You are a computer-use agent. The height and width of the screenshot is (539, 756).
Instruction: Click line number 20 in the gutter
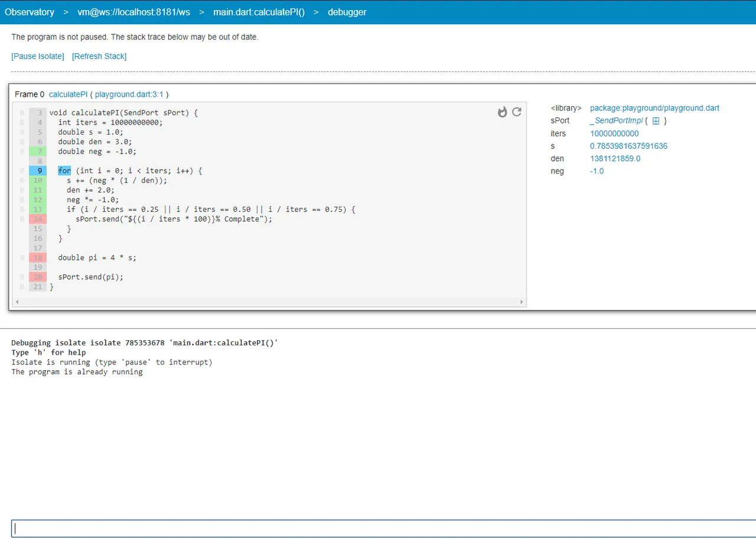[38, 277]
